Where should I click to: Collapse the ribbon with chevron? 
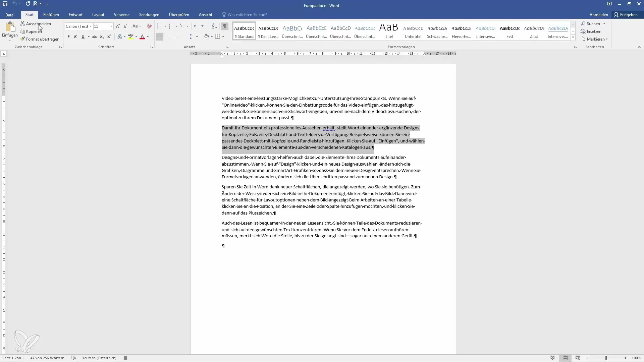tap(639, 47)
